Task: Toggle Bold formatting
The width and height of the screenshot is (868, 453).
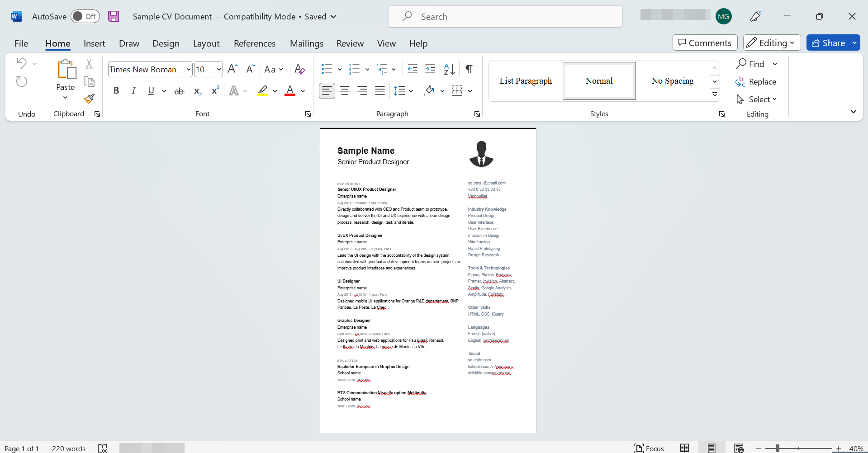Action: coord(116,91)
